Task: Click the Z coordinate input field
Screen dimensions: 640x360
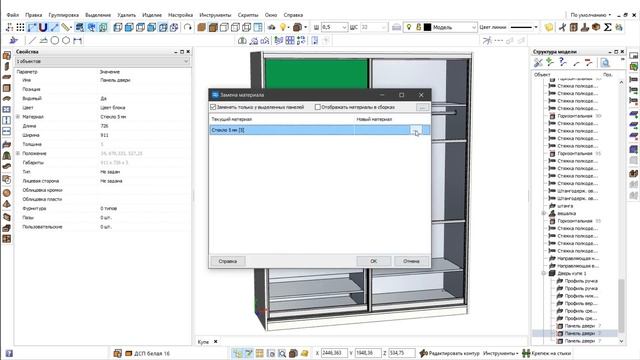Action: (402, 353)
